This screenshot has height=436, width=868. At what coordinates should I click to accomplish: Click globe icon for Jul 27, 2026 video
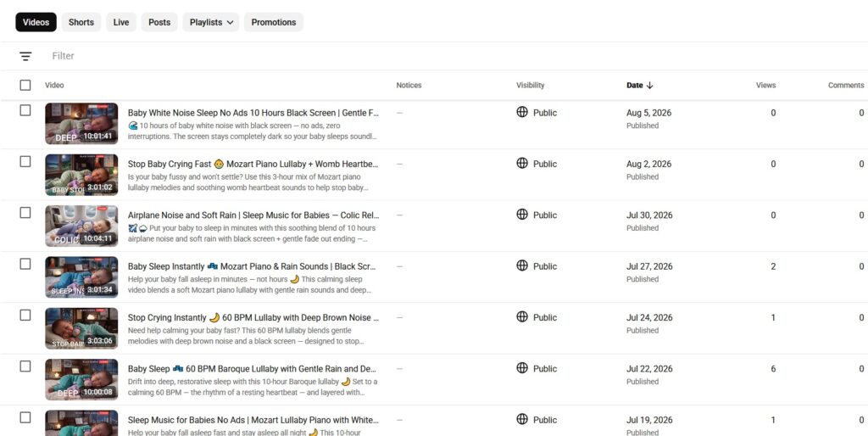click(x=522, y=266)
